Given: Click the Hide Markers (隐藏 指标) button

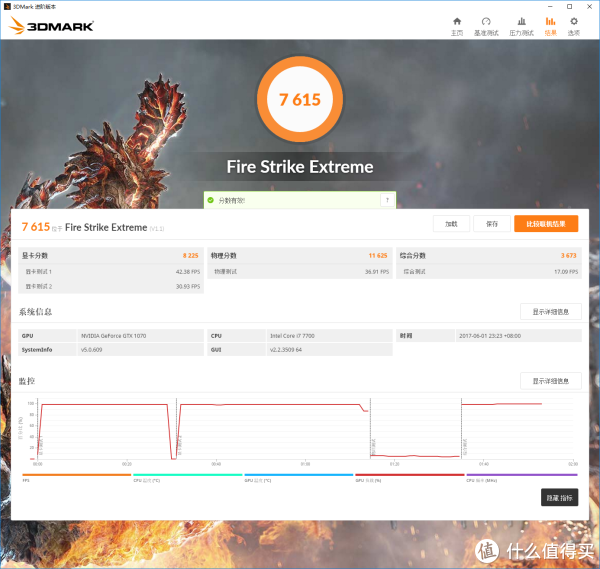Looking at the screenshot, I should (x=559, y=497).
